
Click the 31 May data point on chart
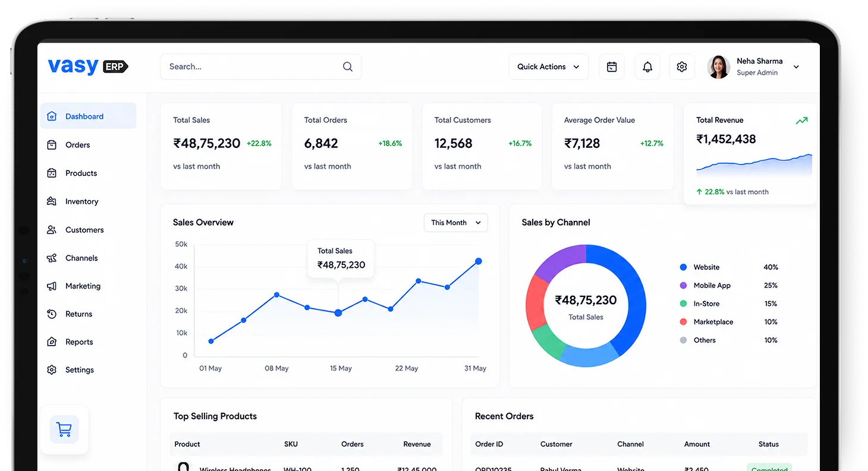[x=479, y=261]
